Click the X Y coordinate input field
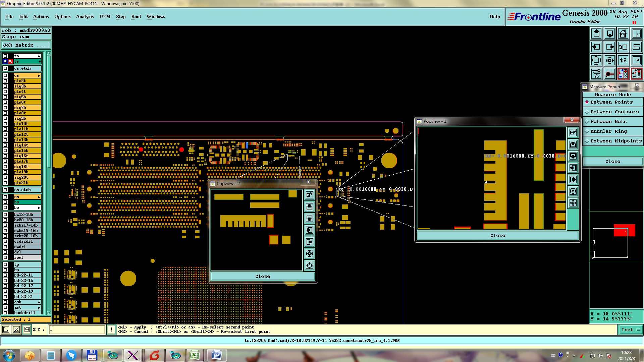Screen dimensions: 644x362 click(77, 329)
